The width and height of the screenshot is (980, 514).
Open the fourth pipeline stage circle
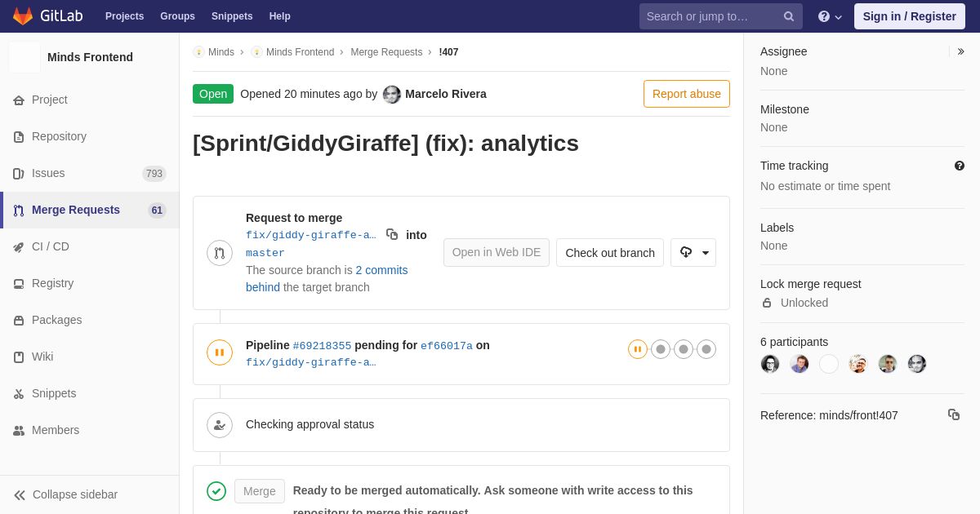tap(706, 349)
